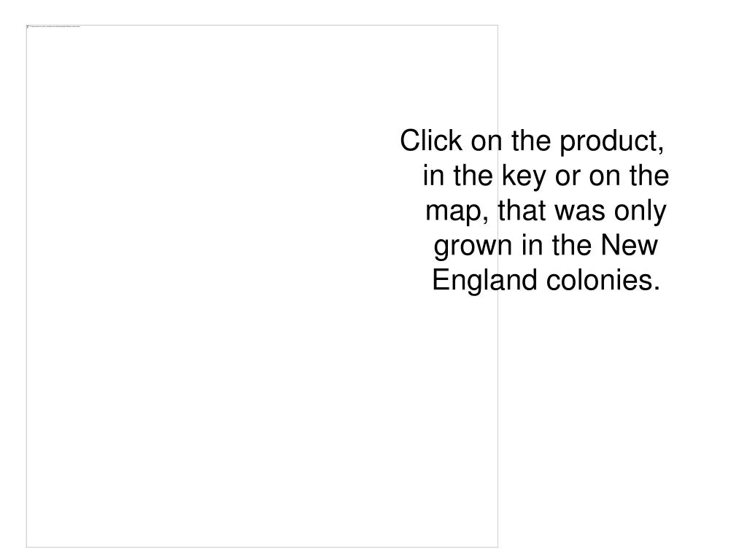The width and height of the screenshot is (747, 560).
Task: Click the word "grown" in the prompt
Action: 473,246
